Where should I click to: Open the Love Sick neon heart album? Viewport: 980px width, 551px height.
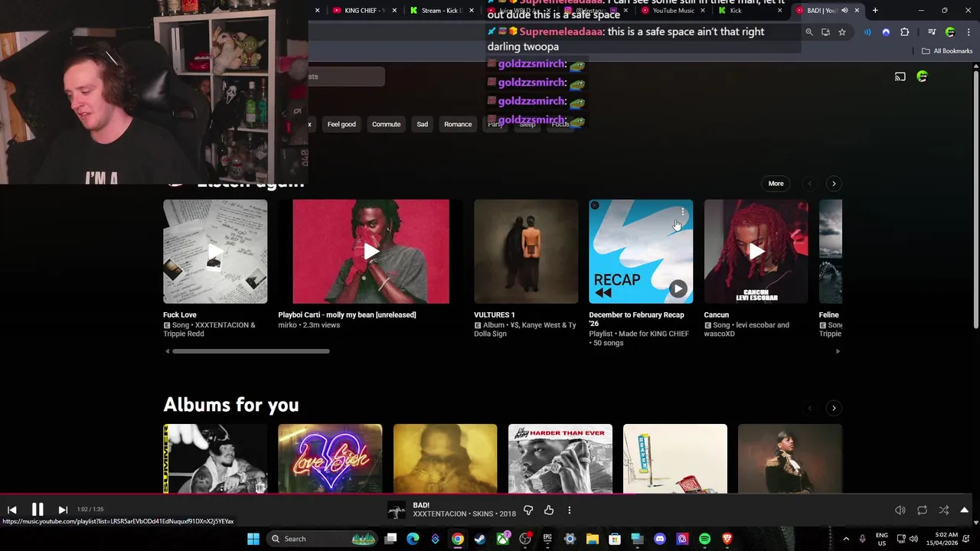tap(330, 458)
